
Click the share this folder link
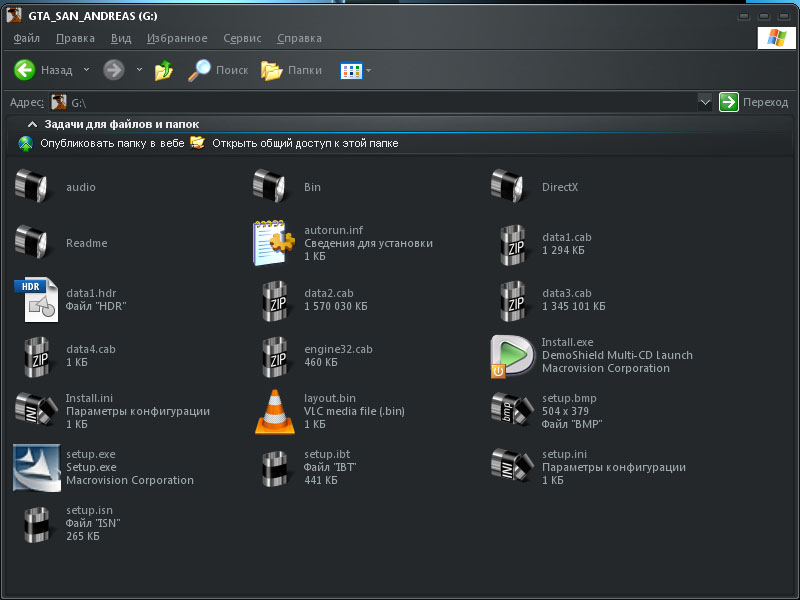pos(305,143)
